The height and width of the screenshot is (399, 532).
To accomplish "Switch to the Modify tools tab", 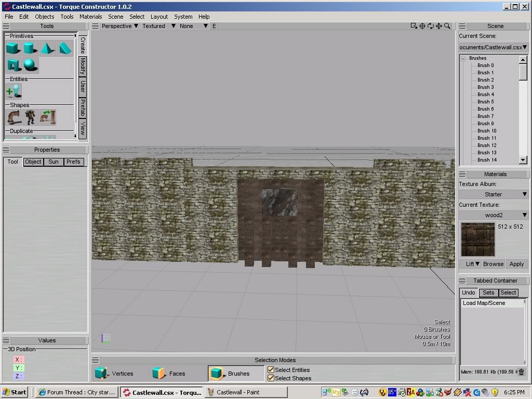I will 82,67.
